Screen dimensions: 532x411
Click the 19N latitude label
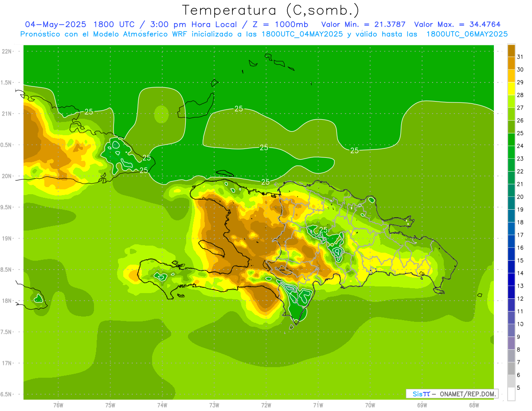[x=7, y=239]
